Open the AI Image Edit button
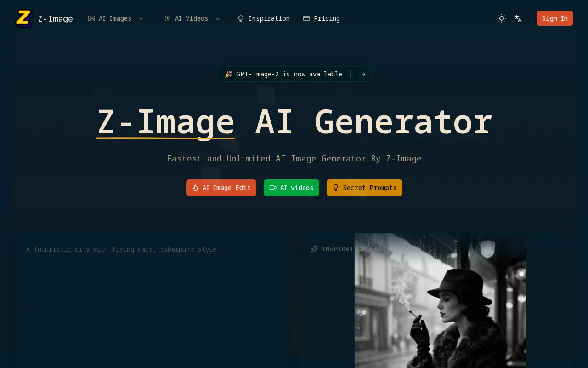Viewport: 588px width, 368px height. 221,188
